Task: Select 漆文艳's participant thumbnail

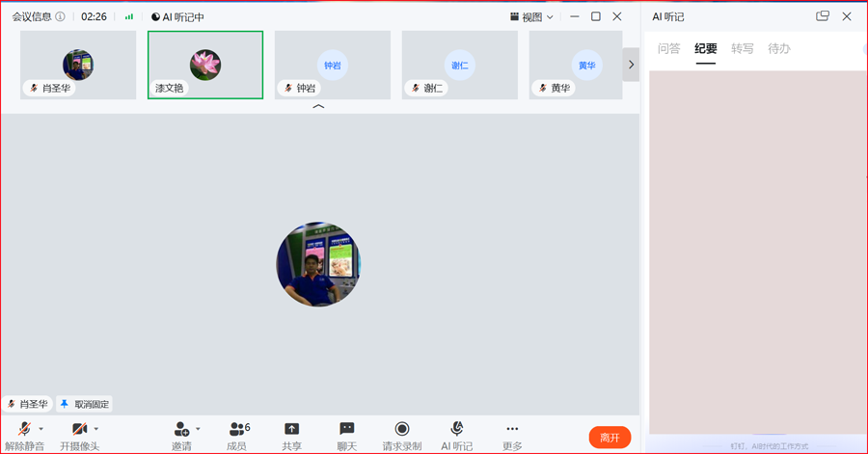Action: pos(205,66)
